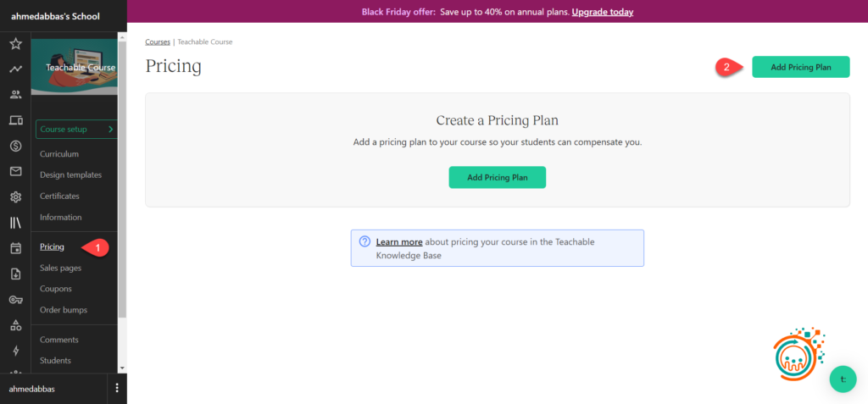The width and height of the screenshot is (868, 404).
Task: Open the analytics trend line icon
Action: pos(15,69)
